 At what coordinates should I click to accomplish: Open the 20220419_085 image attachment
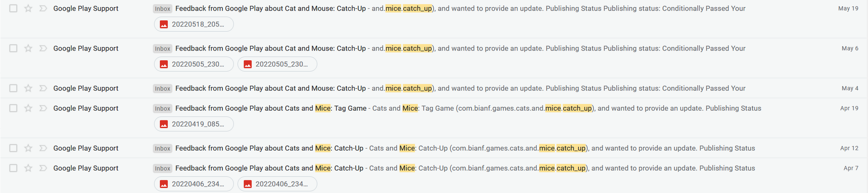[194, 124]
